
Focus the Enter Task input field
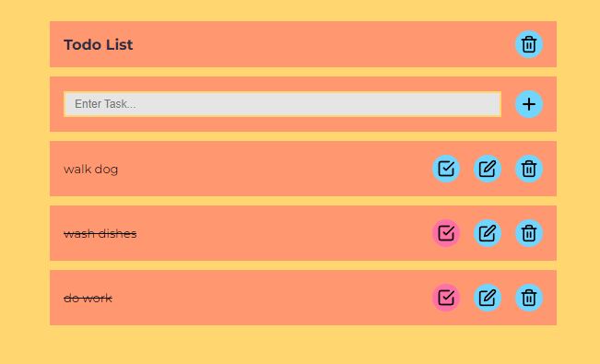tap(282, 104)
